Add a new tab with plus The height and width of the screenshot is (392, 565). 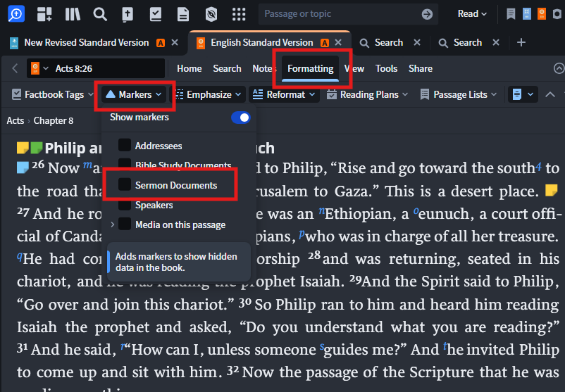pos(521,42)
